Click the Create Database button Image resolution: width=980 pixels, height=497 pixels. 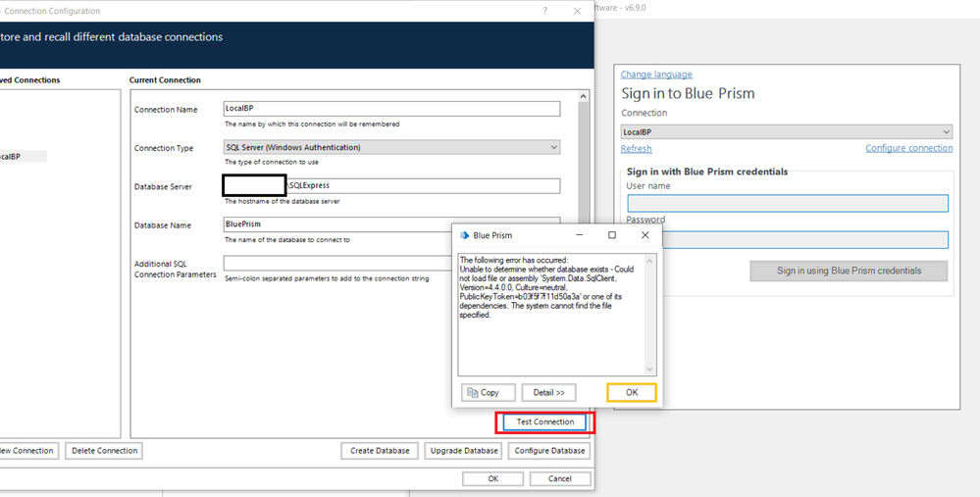pyautogui.click(x=380, y=451)
